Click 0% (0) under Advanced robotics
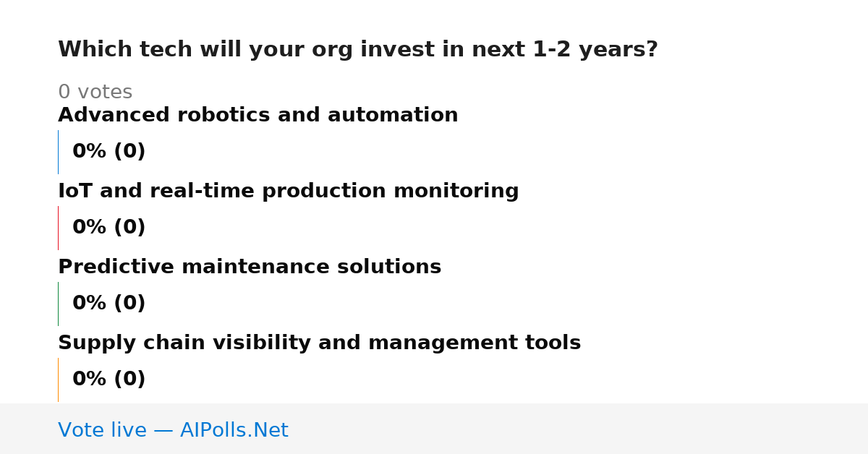This screenshot has width=868, height=454. [x=109, y=152]
